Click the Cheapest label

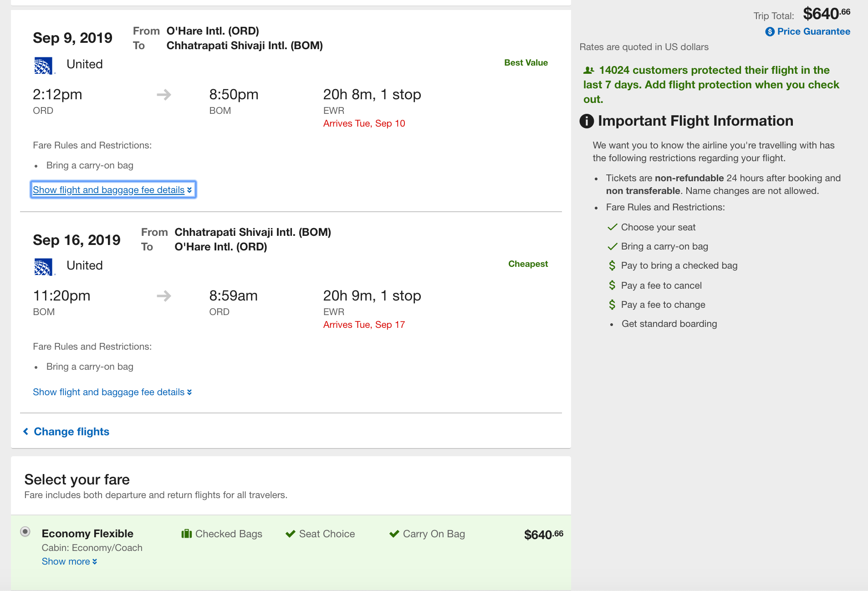tap(528, 264)
